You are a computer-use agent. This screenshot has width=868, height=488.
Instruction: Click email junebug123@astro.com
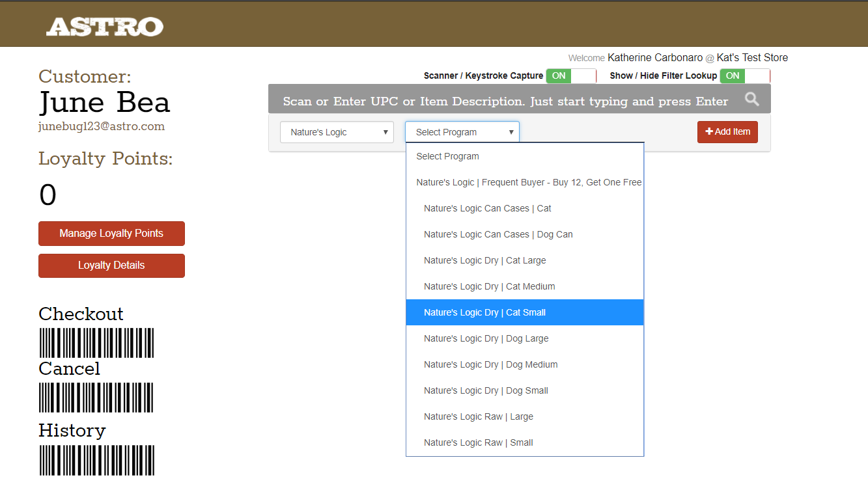[102, 126]
